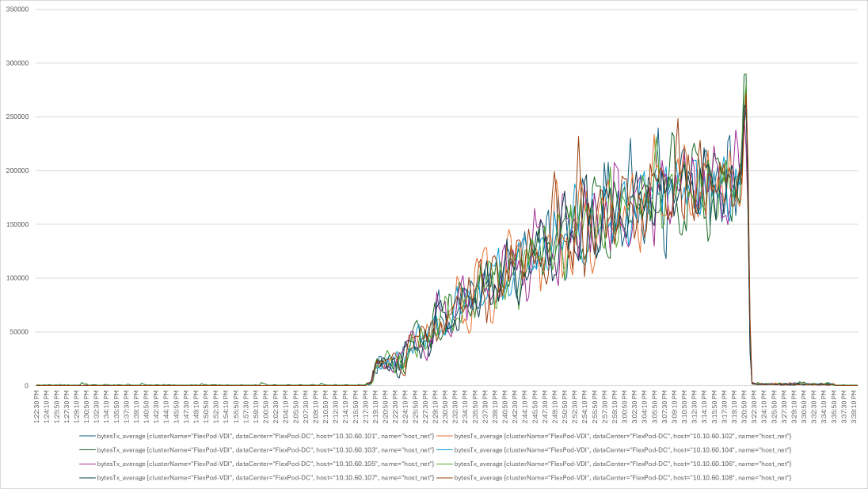
Task: Click the "3:10:50 PM" time axis label
Action: (685, 407)
